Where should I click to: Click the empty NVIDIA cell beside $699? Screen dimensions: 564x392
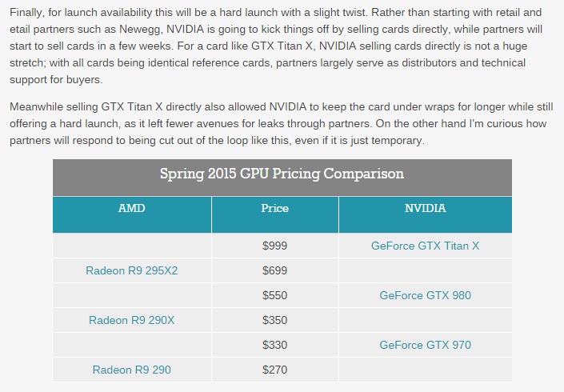tap(425, 271)
